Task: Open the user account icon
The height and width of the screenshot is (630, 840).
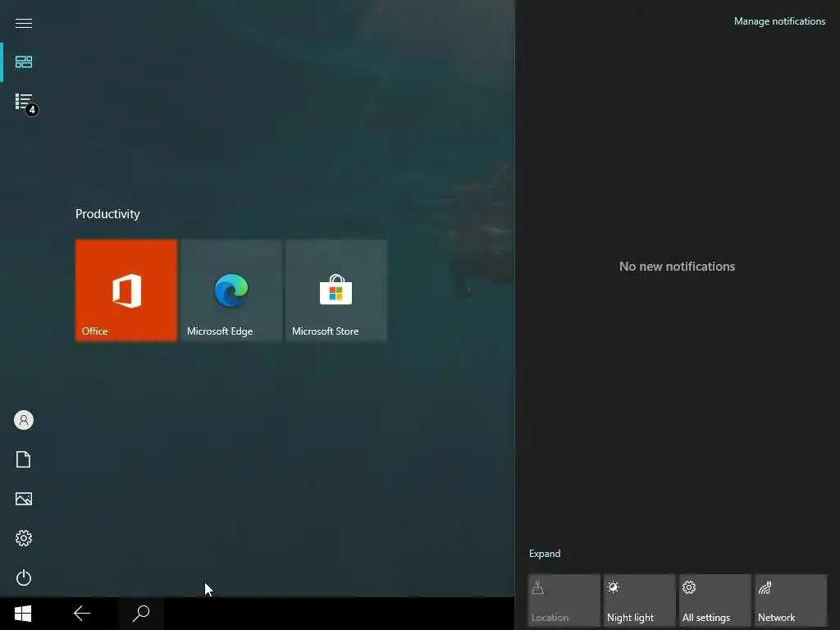Action: (24, 420)
